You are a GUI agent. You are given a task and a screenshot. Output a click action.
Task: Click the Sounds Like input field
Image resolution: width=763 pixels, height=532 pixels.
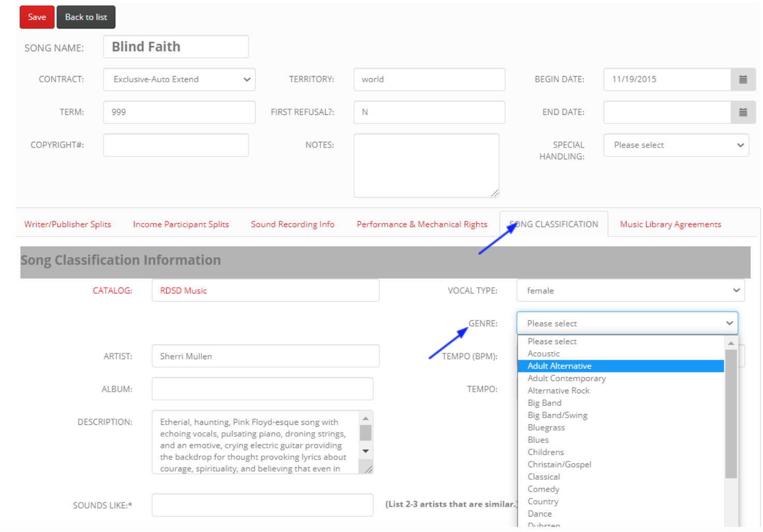click(262, 505)
